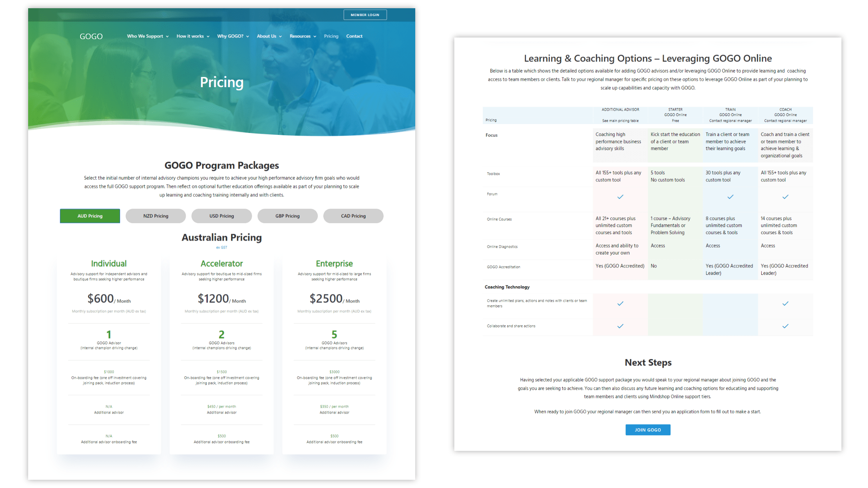868x488 pixels.
Task: Switch to USD Pricing tab
Action: pyautogui.click(x=222, y=216)
